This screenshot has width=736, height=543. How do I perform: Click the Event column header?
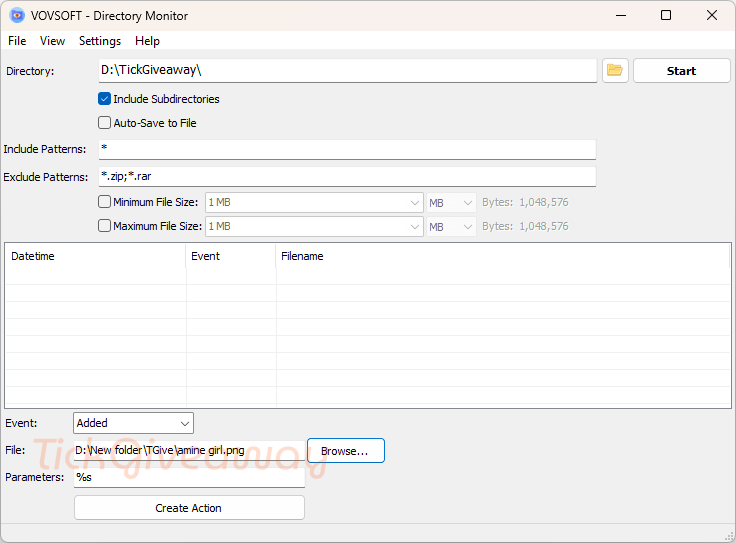pos(231,256)
